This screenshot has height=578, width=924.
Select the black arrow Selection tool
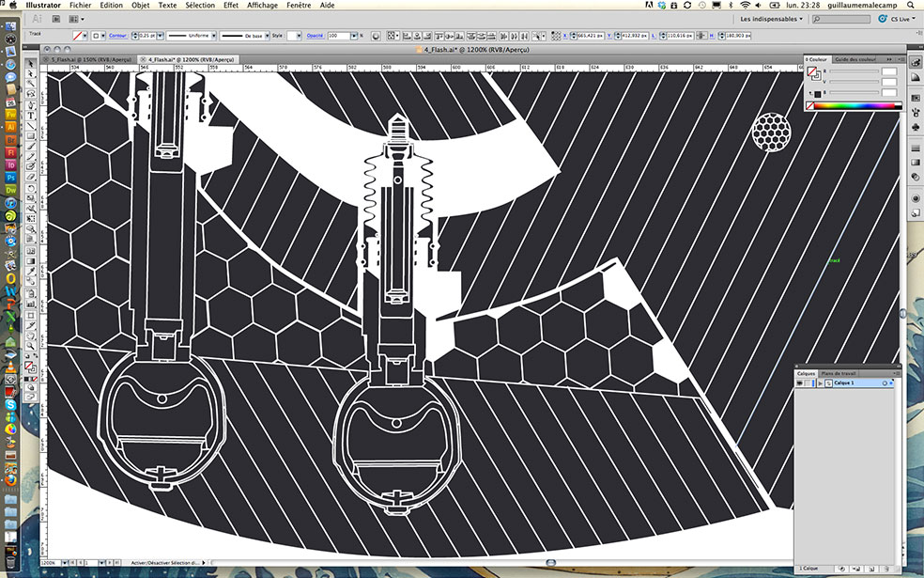[x=31, y=64]
